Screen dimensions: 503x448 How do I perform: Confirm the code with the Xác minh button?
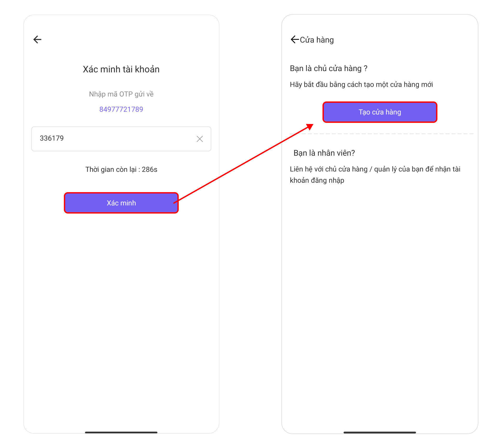click(121, 203)
